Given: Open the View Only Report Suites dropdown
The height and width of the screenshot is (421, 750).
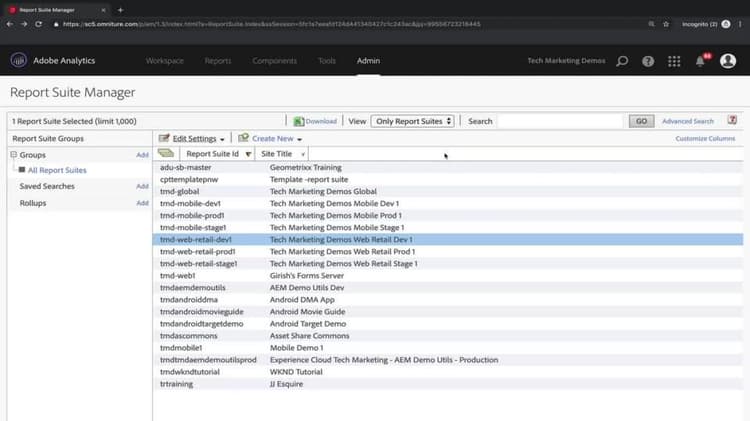Looking at the screenshot, I should click(412, 121).
